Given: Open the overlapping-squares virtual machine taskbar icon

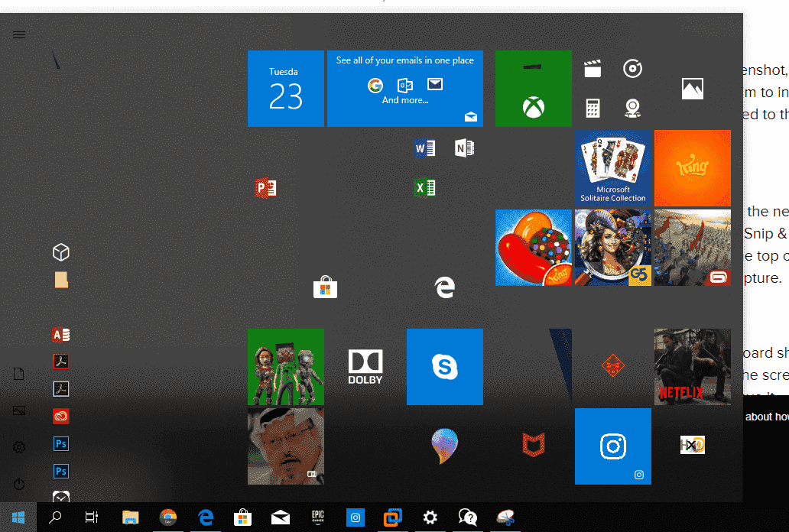Looking at the screenshot, I should [x=392, y=517].
